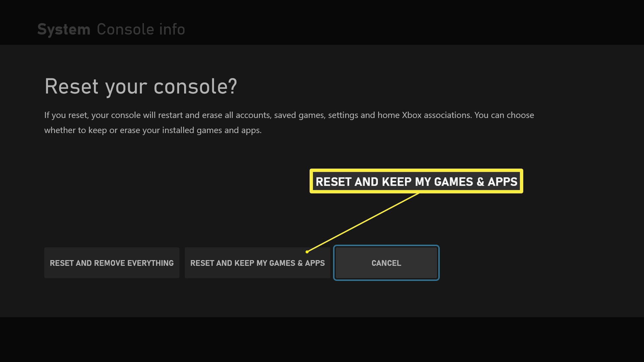Choose Reset and Remove Everything
The width and height of the screenshot is (644, 362).
coord(112,263)
